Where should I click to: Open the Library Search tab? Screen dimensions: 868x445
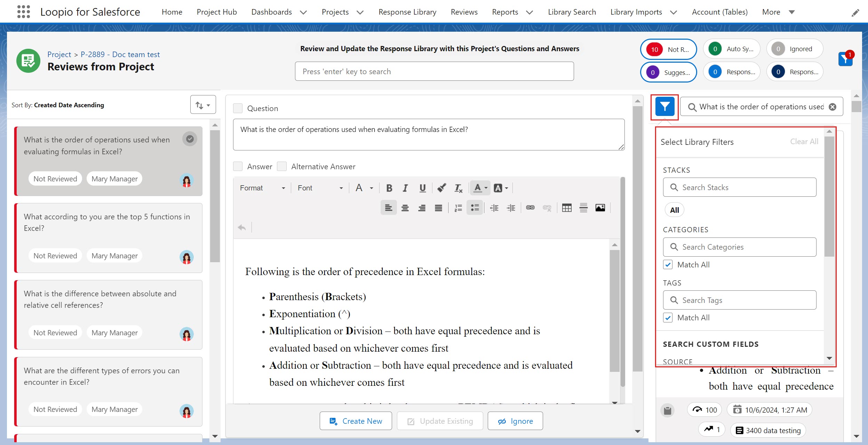(572, 12)
